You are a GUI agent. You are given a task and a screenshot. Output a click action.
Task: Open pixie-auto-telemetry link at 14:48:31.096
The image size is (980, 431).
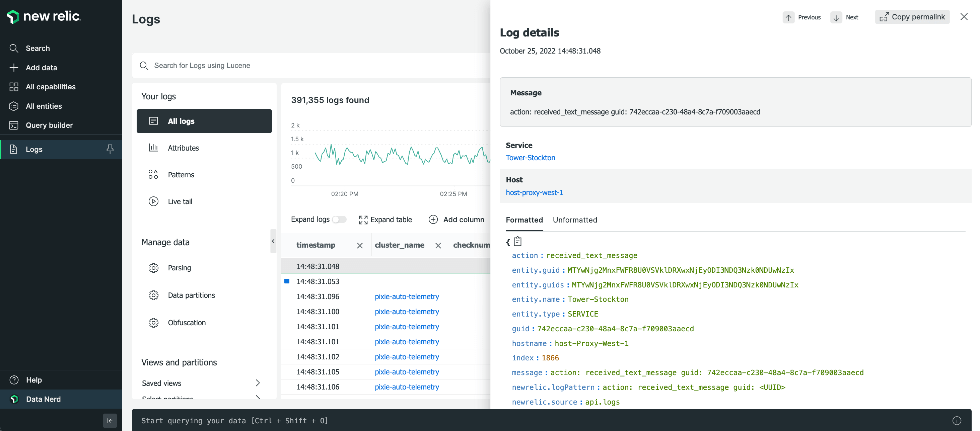point(407,296)
